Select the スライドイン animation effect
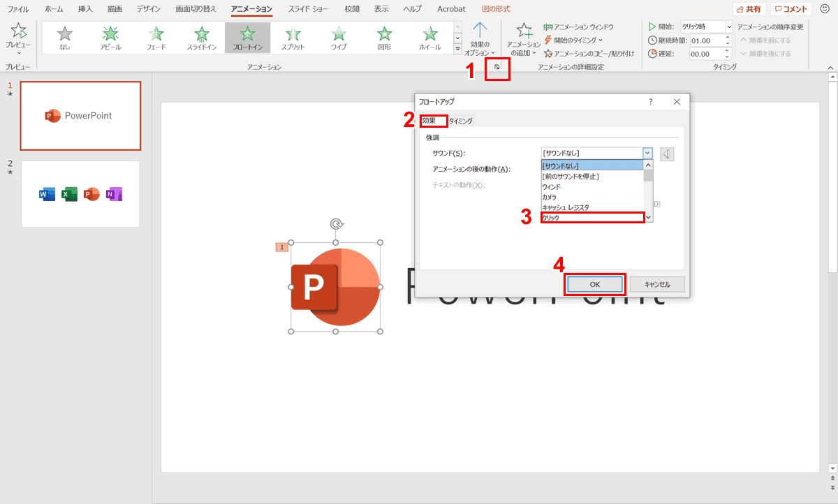This screenshot has height=504, width=838. 202,38
